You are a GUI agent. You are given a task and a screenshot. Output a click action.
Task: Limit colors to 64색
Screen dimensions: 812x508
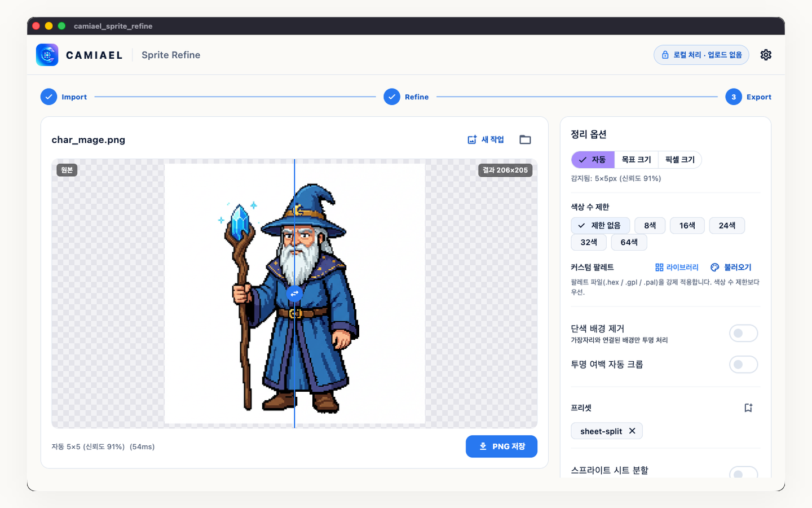(629, 242)
